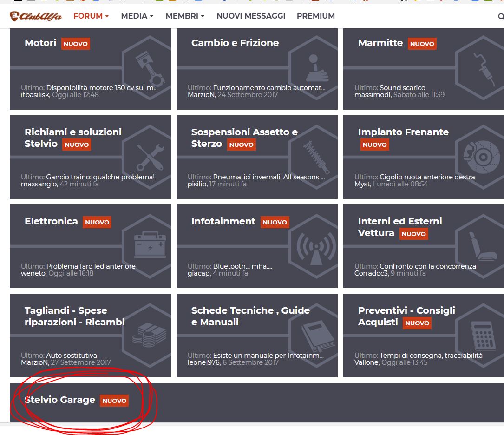Expand the MEDIA dropdown menu
The width and height of the screenshot is (504, 435).
[137, 16]
